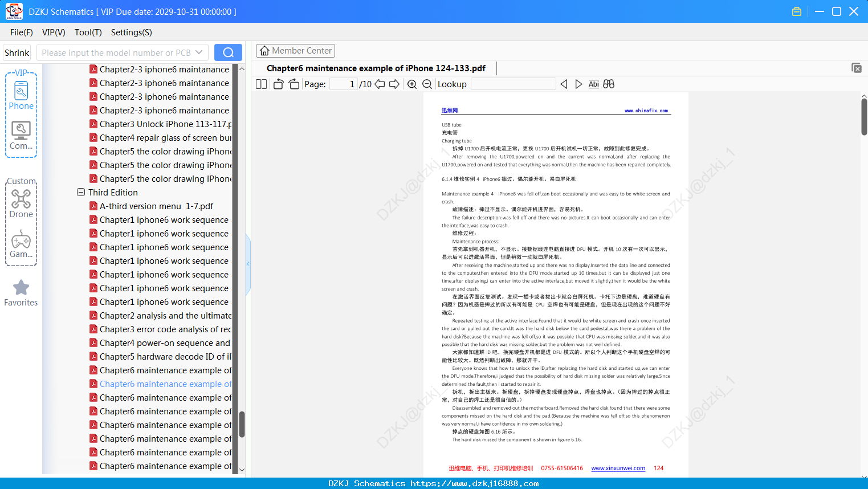Open Chapter3 error code analysis file
The height and width of the screenshot is (489, 868).
click(x=165, y=329)
